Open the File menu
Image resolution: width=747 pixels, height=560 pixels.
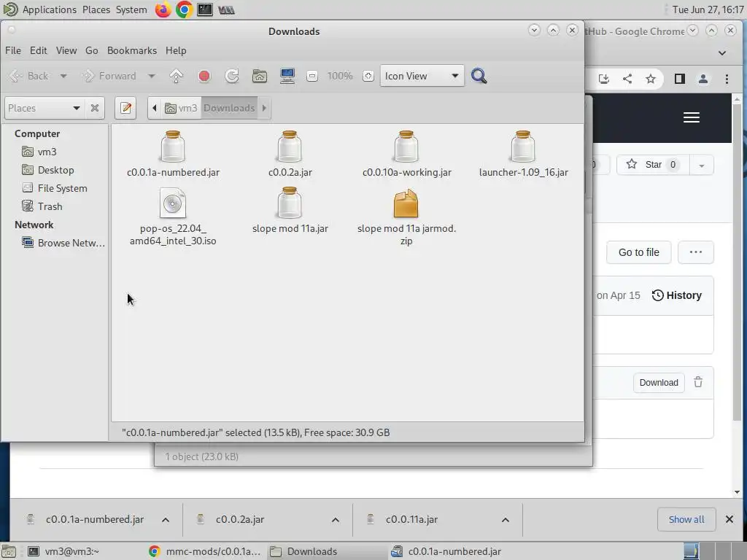(13, 50)
